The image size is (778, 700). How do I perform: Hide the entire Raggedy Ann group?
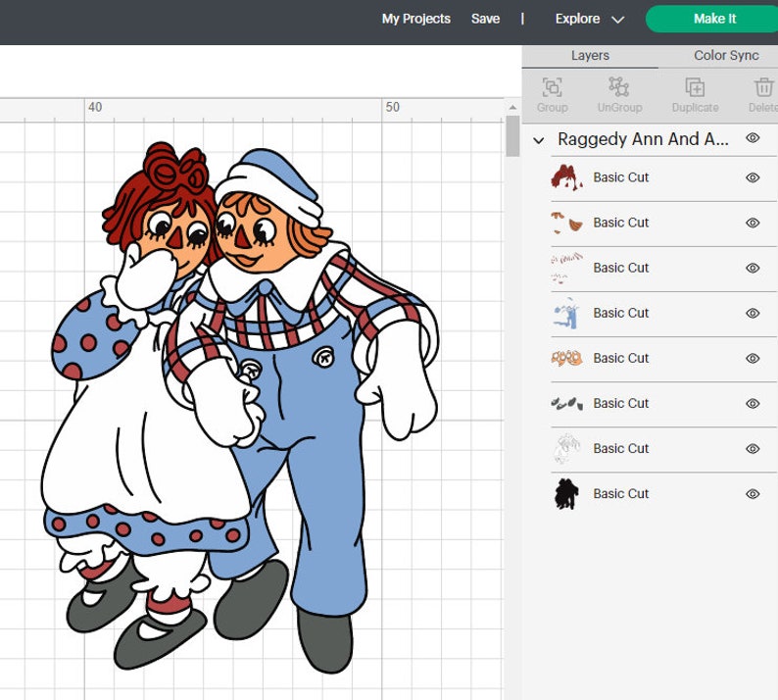753,138
